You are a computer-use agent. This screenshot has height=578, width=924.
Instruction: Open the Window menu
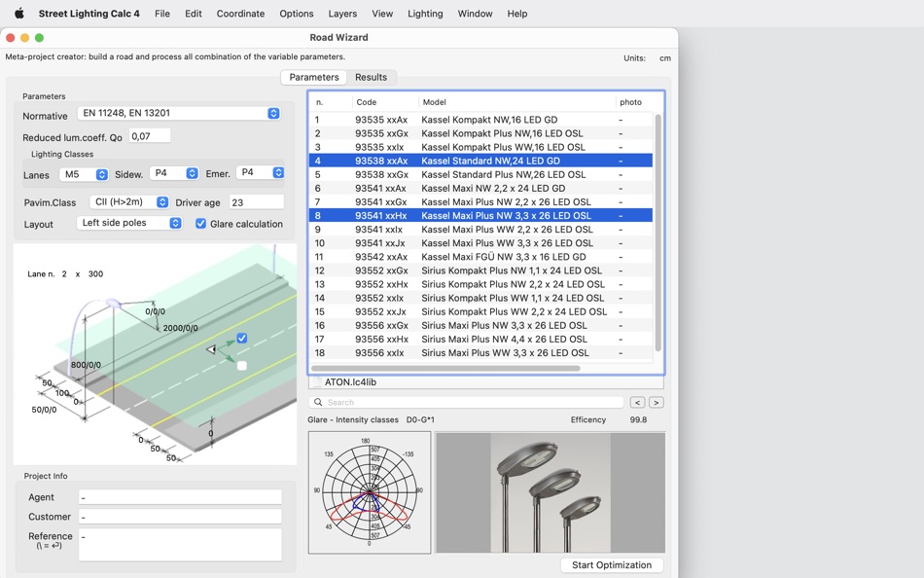tap(475, 14)
